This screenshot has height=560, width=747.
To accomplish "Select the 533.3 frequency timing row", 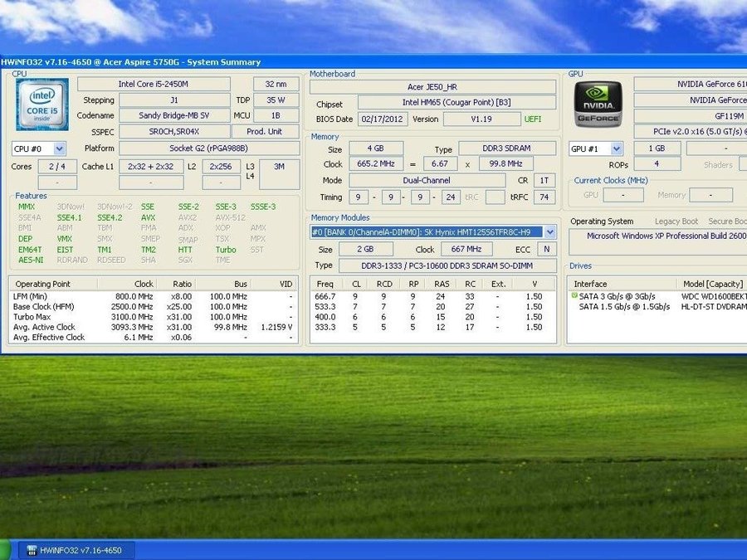I will [432, 307].
